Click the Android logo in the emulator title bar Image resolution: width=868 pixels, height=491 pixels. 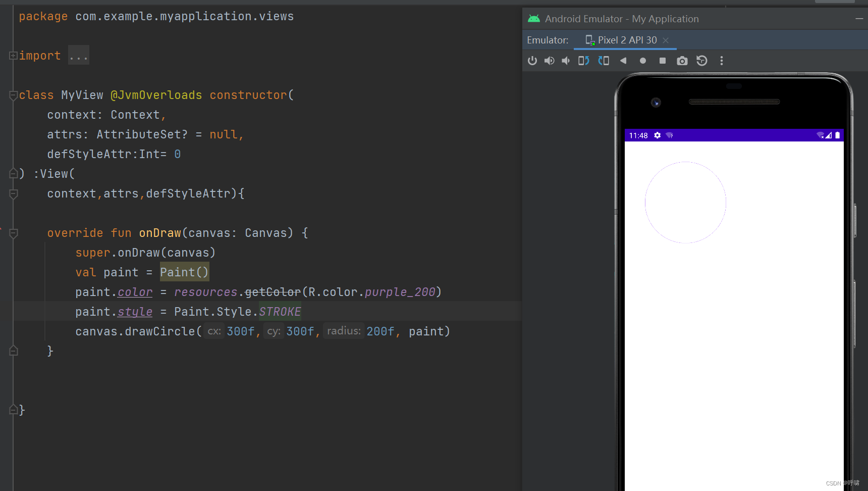click(534, 18)
